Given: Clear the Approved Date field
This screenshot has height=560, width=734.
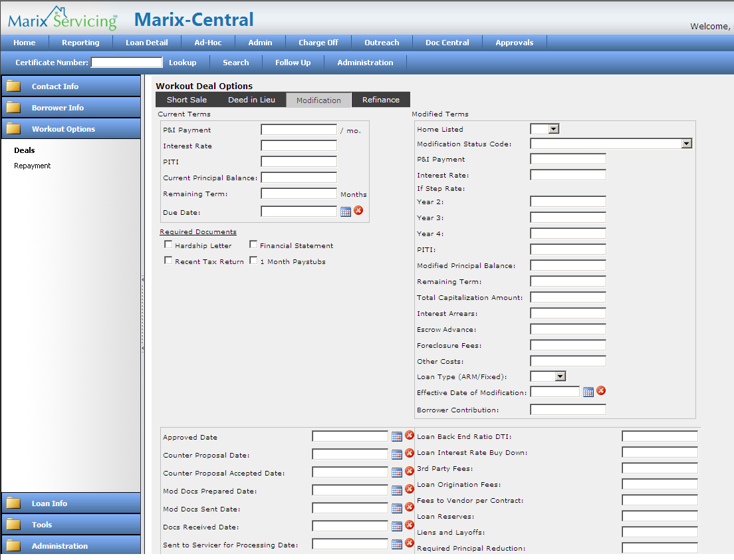Looking at the screenshot, I should point(410,435).
